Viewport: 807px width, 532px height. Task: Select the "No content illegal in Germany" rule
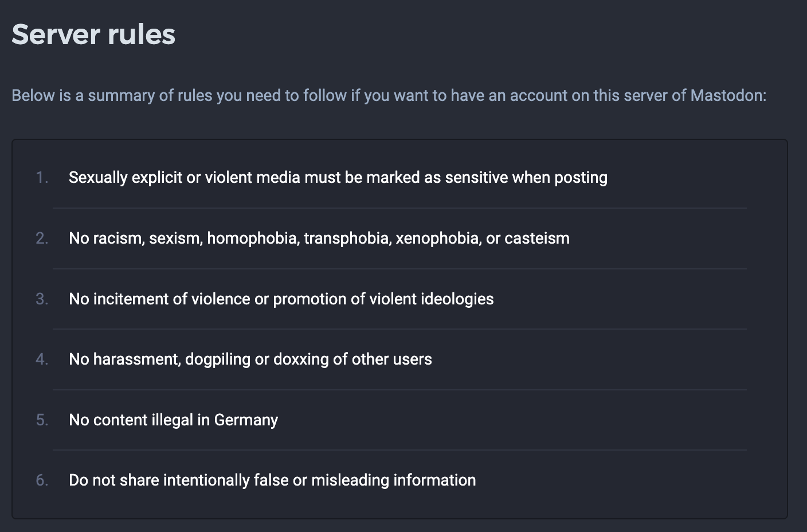pos(173,420)
